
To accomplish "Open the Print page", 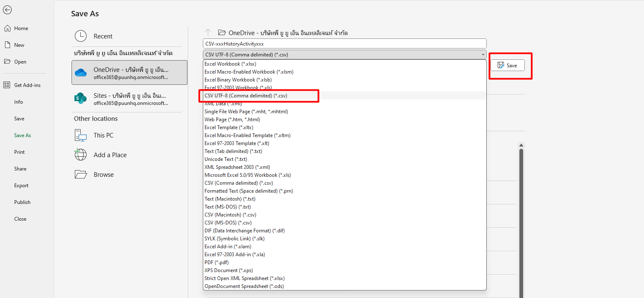I will point(19,152).
